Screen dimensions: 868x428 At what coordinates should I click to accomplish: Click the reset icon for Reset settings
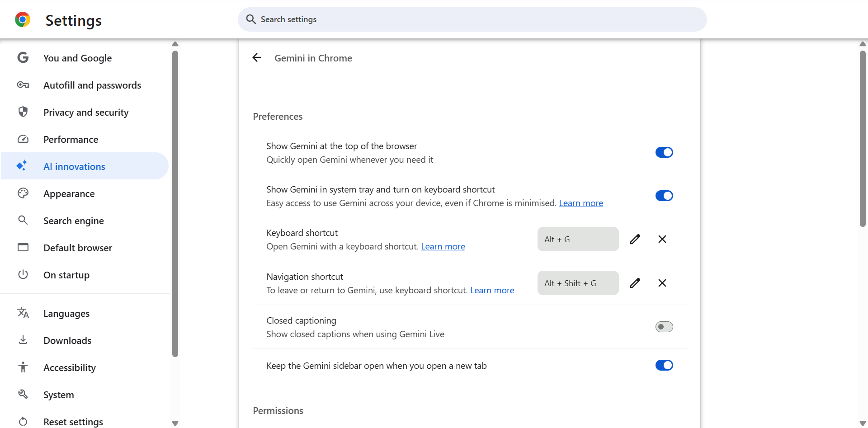click(23, 421)
